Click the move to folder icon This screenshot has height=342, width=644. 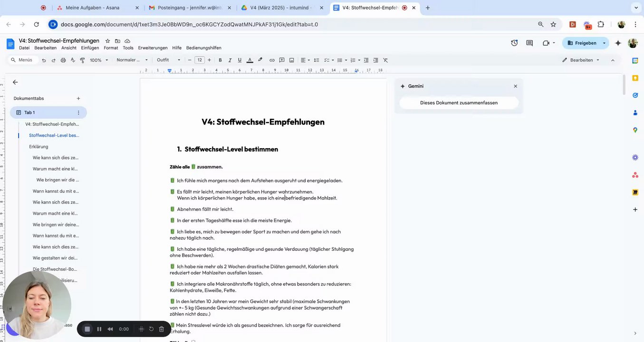[x=117, y=41]
